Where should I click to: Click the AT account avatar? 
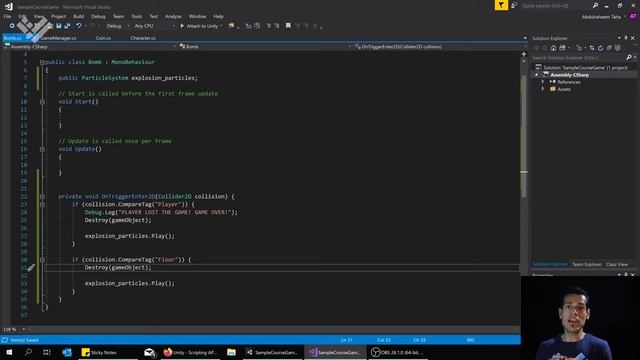633,16
